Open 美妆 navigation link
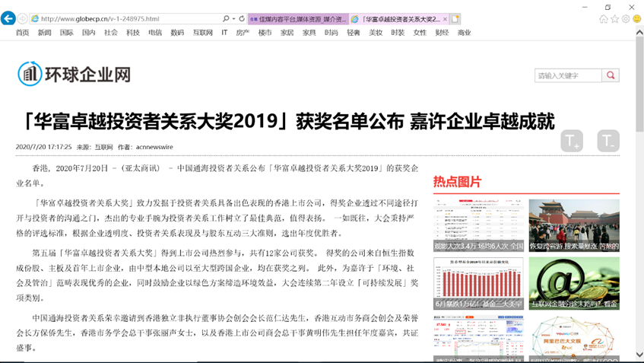The image size is (644, 363). pos(376,33)
